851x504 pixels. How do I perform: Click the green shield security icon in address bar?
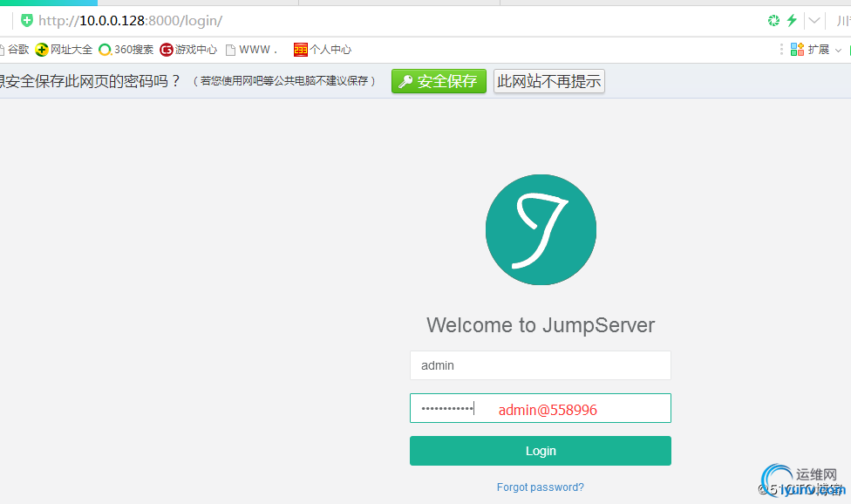point(26,21)
